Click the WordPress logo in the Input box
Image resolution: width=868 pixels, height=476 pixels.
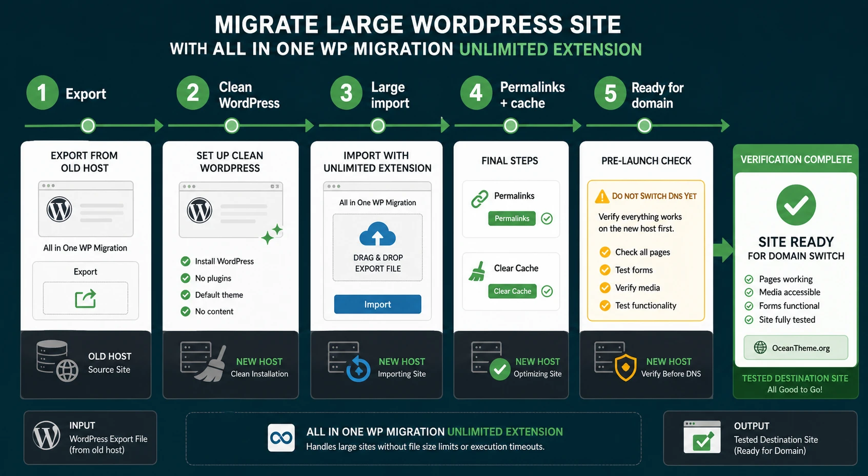47,435
